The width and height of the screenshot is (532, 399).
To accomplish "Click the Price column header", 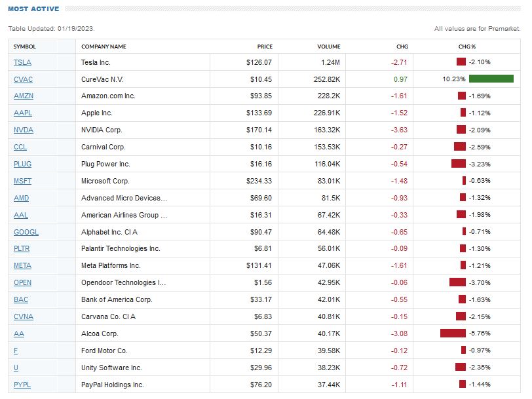I will (x=265, y=47).
